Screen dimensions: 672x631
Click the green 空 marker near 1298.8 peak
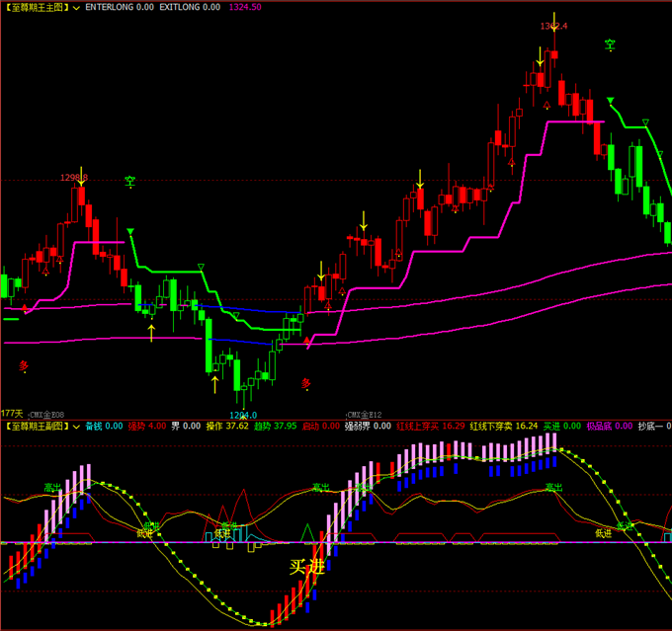pos(129,182)
